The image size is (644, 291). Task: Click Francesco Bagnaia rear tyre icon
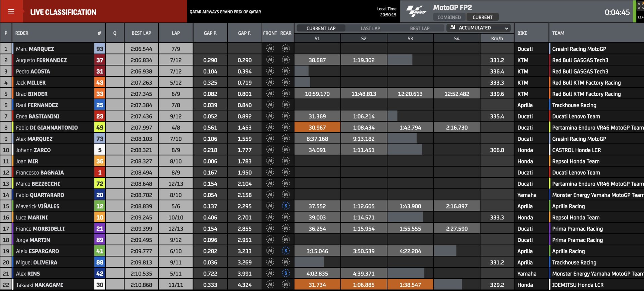[286, 172]
